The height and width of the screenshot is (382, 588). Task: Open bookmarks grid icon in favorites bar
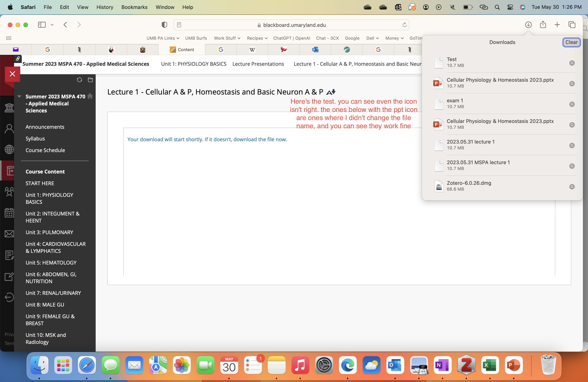tap(9, 38)
